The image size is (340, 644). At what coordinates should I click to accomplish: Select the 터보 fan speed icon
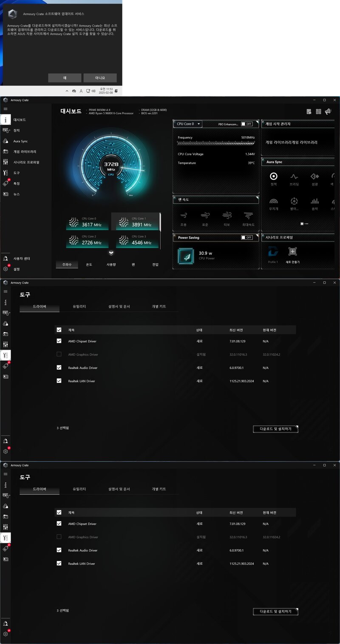227,215
